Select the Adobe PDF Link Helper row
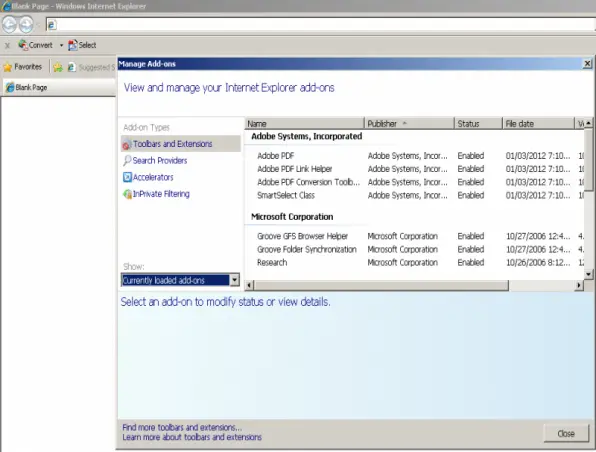Image resolution: width=596 pixels, height=452 pixels. [x=414, y=169]
